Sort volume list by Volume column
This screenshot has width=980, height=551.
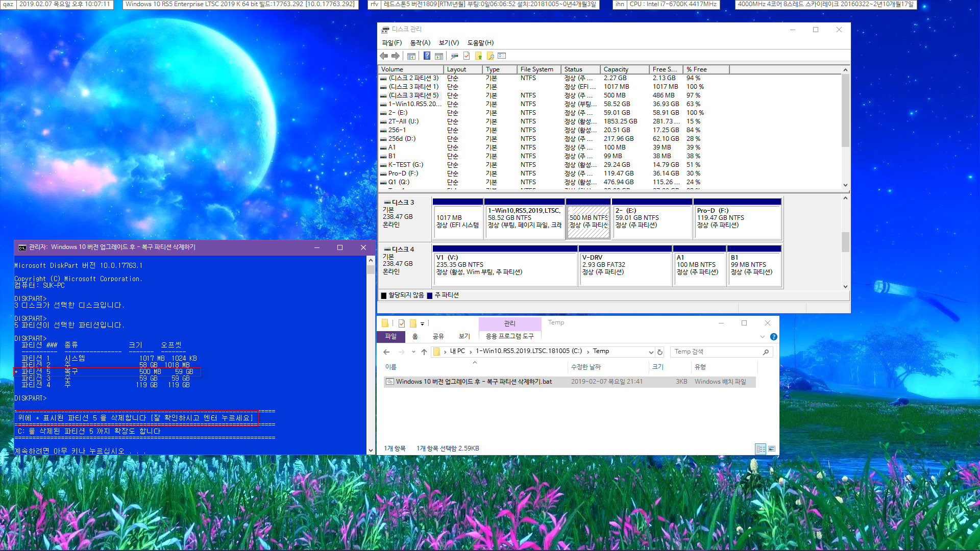(x=411, y=69)
